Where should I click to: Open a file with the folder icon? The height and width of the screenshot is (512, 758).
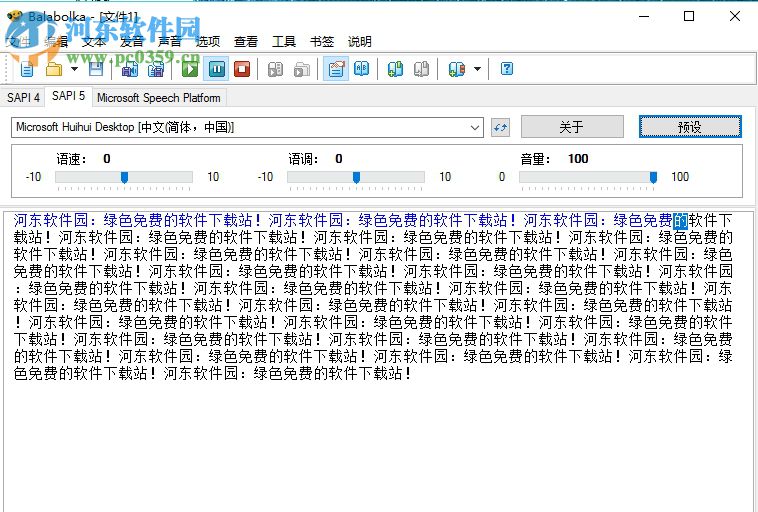54,69
